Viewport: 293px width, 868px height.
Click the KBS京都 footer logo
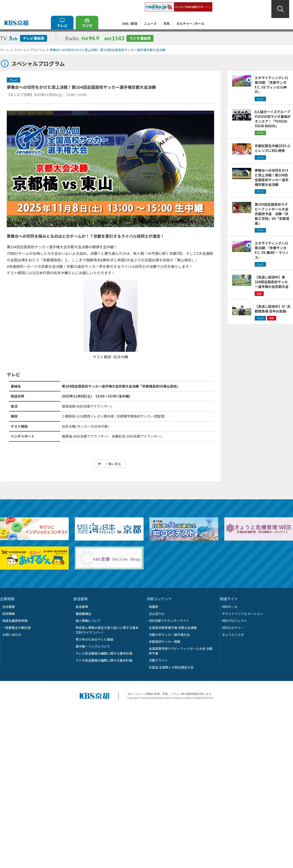[94, 696]
